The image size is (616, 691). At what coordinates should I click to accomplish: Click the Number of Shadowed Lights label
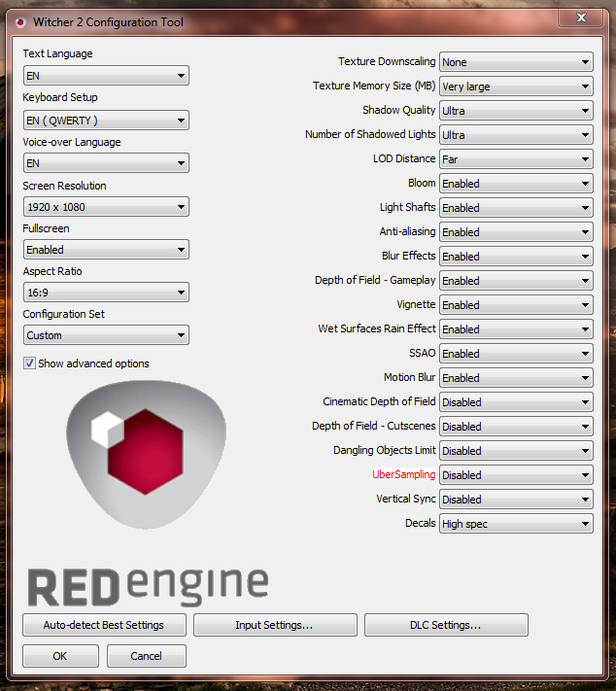tap(370, 134)
